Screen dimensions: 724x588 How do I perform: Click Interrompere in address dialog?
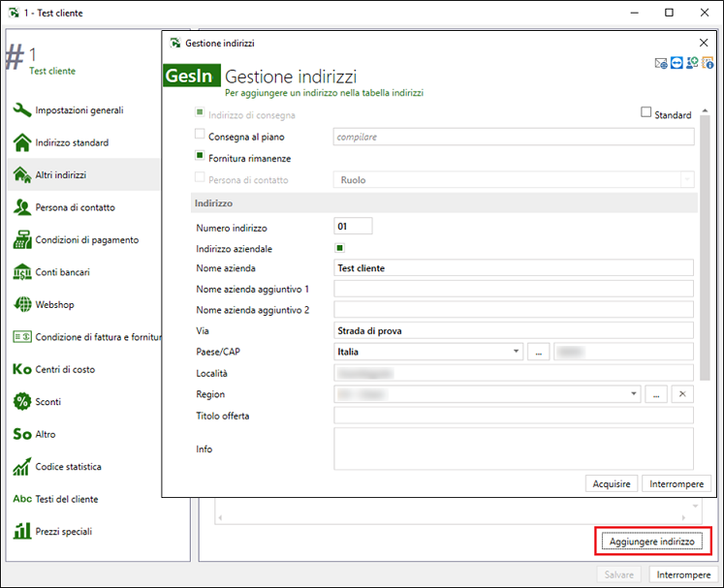pos(677,483)
